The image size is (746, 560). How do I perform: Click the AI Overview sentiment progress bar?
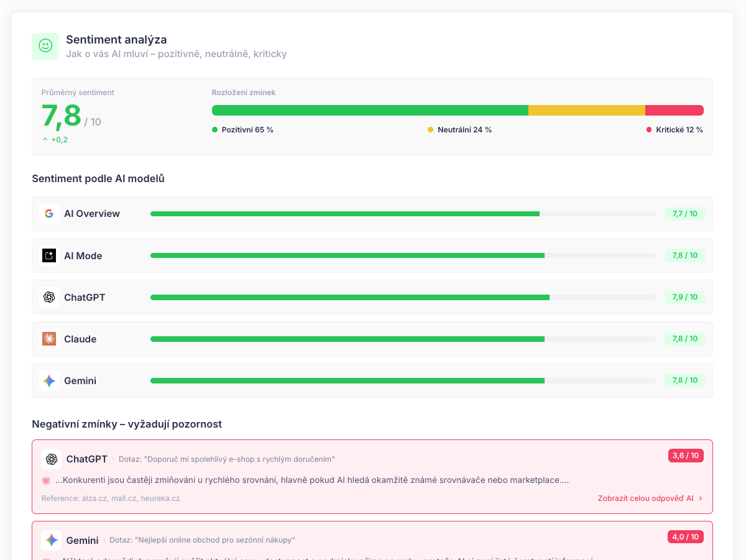pyautogui.click(x=403, y=214)
